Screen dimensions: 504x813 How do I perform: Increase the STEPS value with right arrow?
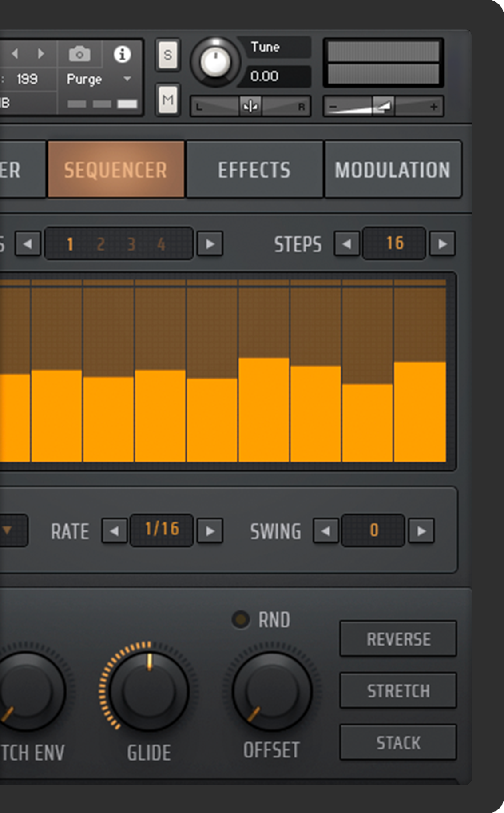pos(442,243)
